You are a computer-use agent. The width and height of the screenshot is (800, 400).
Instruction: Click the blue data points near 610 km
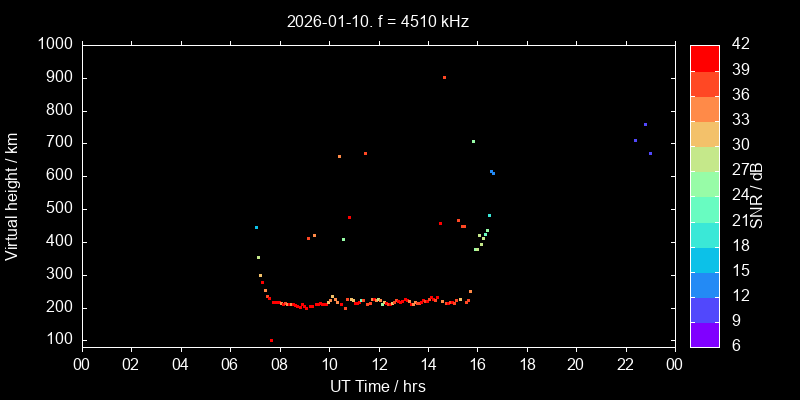click(492, 172)
